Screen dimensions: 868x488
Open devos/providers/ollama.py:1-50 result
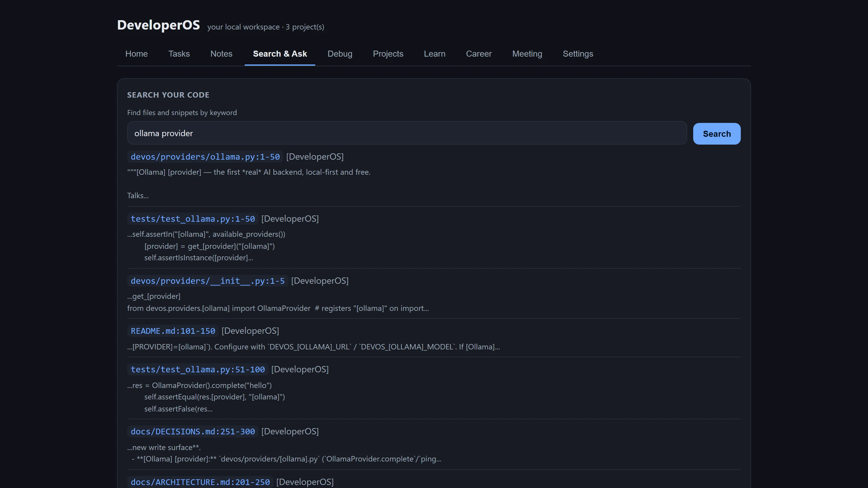pyautogui.click(x=205, y=157)
